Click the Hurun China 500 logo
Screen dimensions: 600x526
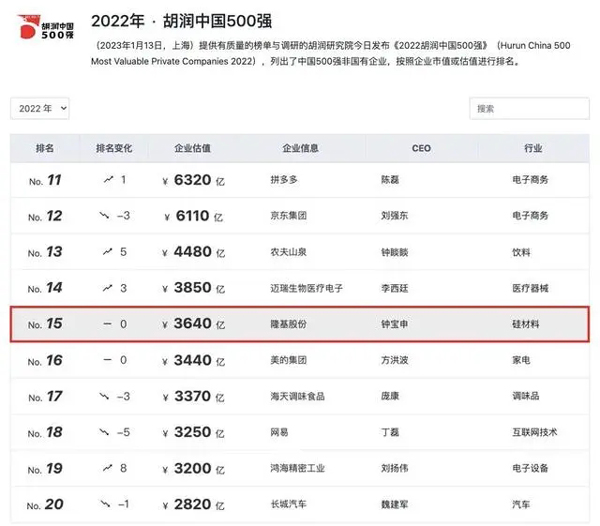[x=45, y=27]
